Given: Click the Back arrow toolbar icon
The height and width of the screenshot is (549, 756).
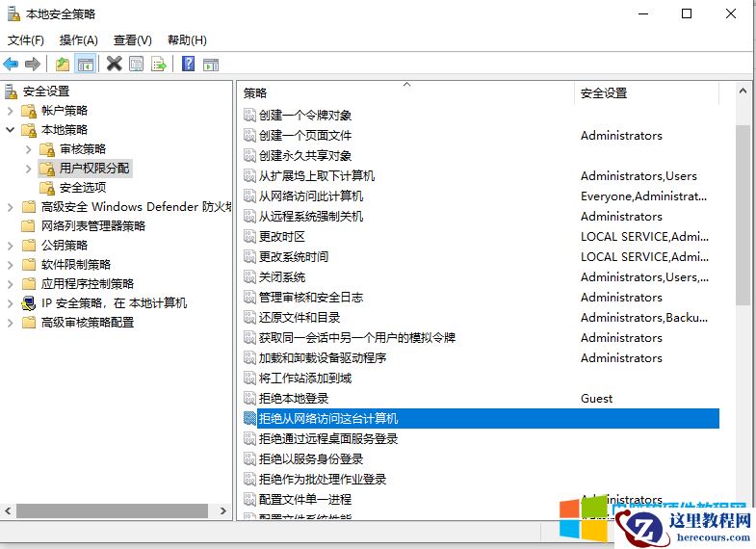Looking at the screenshot, I should (x=11, y=64).
